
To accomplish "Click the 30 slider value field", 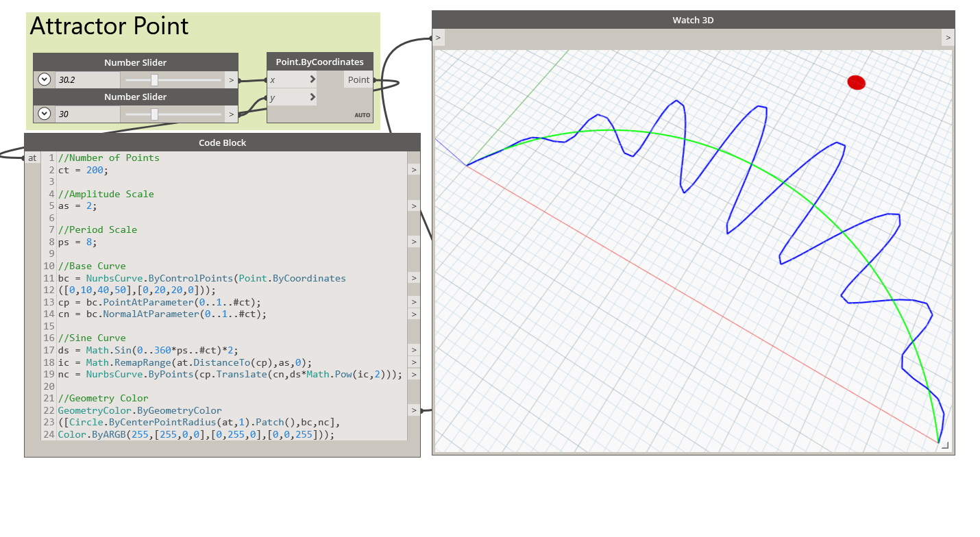I will pyautogui.click(x=87, y=114).
